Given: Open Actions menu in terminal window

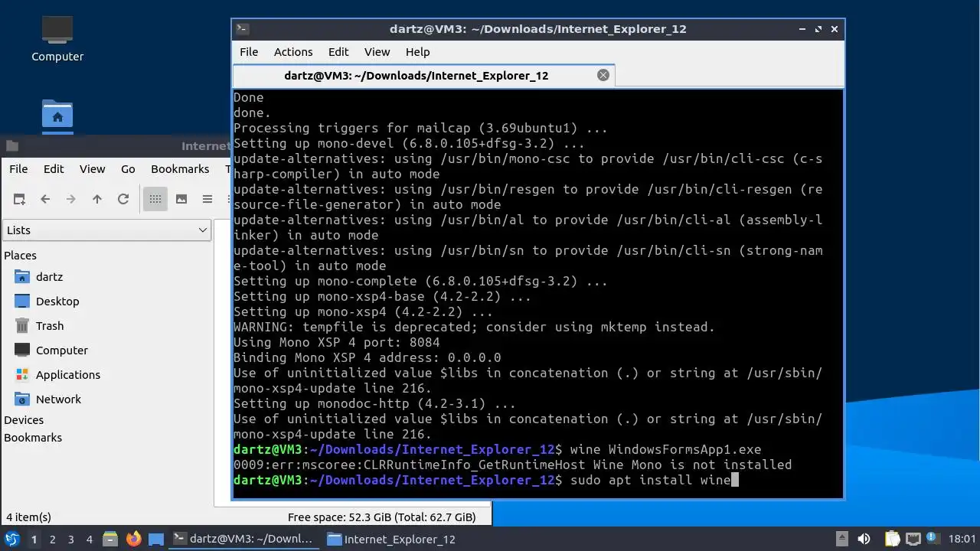Looking at the screenshot, I should click(293, 52).
